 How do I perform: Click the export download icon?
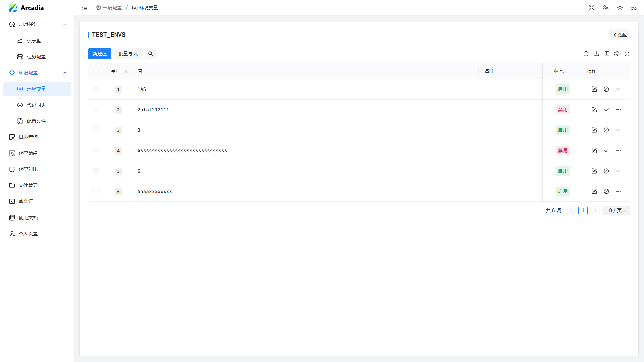(596, 54)
